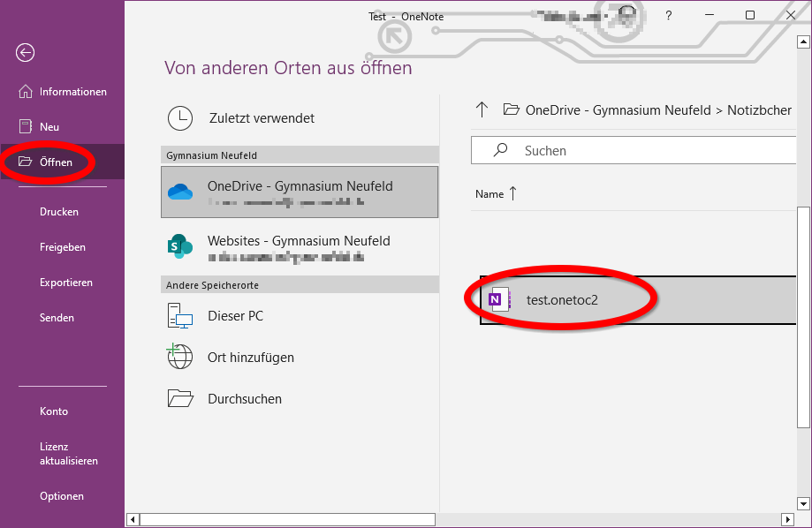Click the OneNote file icon of test.onetoc2
The image size is (812, 528).
point(499,299)
